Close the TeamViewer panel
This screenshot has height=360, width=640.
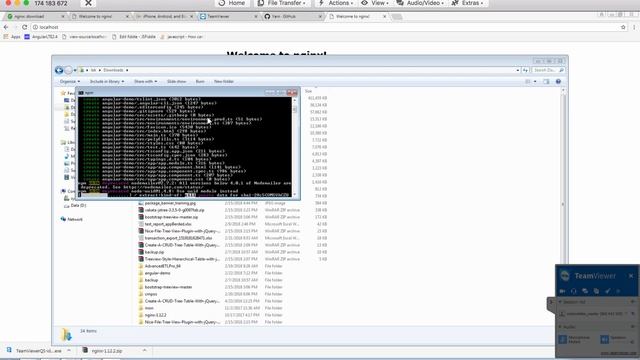[631, 276]
